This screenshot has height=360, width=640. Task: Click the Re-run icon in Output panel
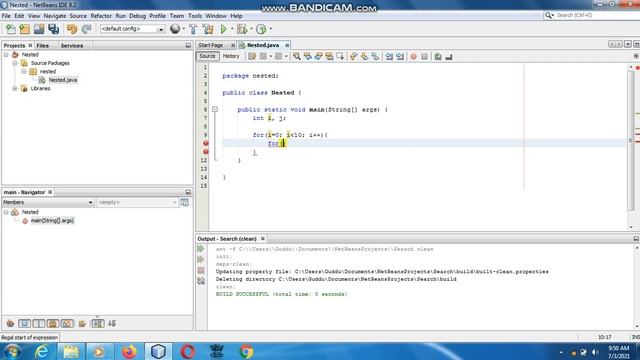(x=201, y=249)
